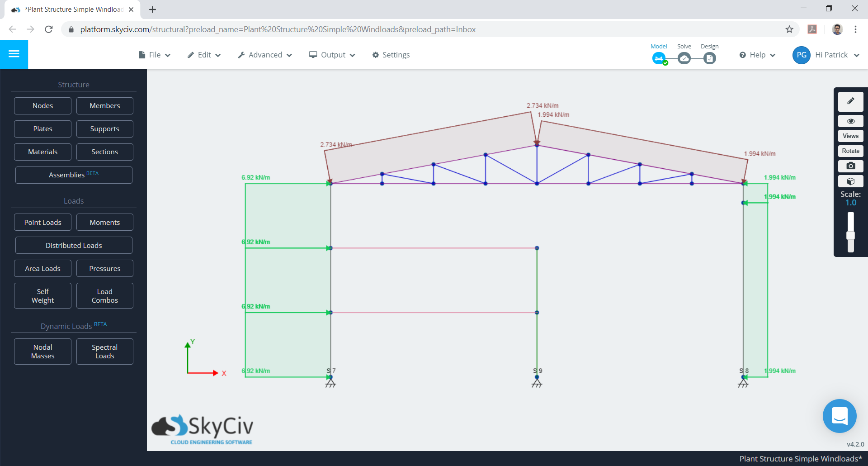Viewport: 868px width, 466px height.
Task: Open the Settings menu
Action: (391, 55)
